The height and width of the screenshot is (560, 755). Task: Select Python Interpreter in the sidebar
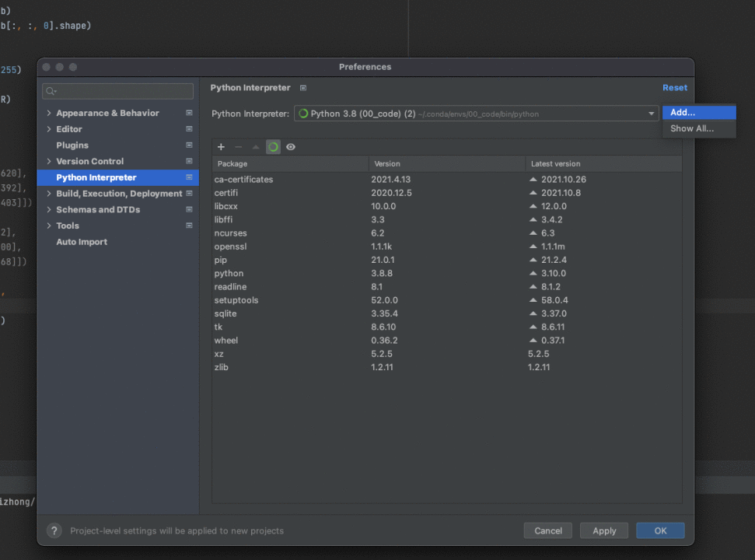pos(118,177)
